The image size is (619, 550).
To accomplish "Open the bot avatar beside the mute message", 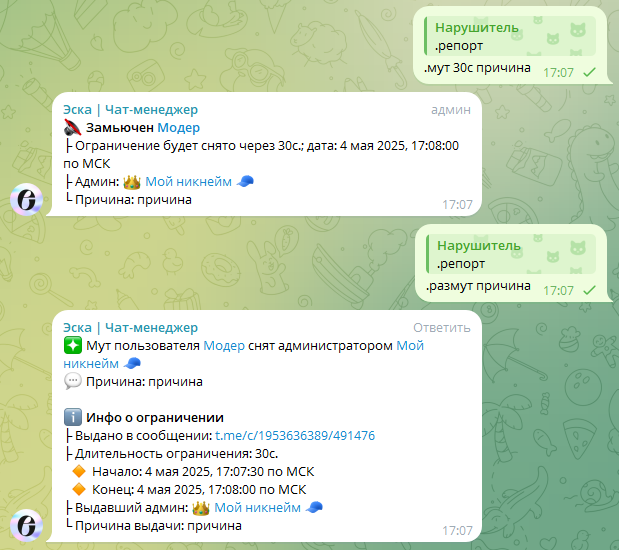I will point(26,199).
